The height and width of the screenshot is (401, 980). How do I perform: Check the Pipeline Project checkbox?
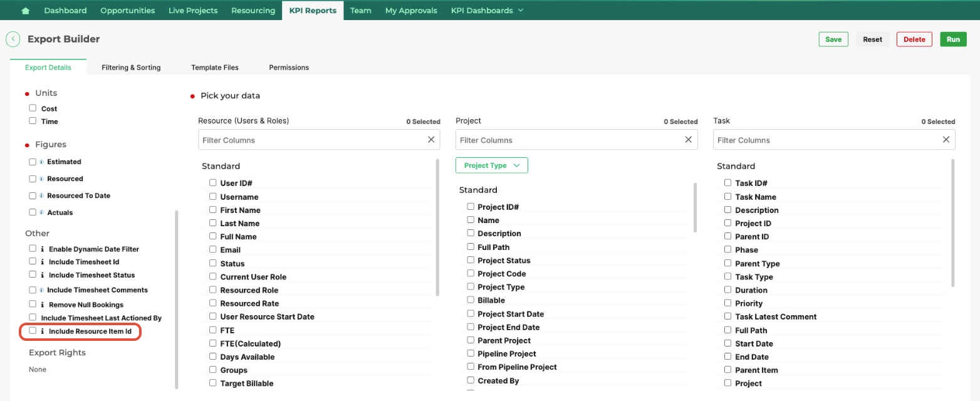471,353
